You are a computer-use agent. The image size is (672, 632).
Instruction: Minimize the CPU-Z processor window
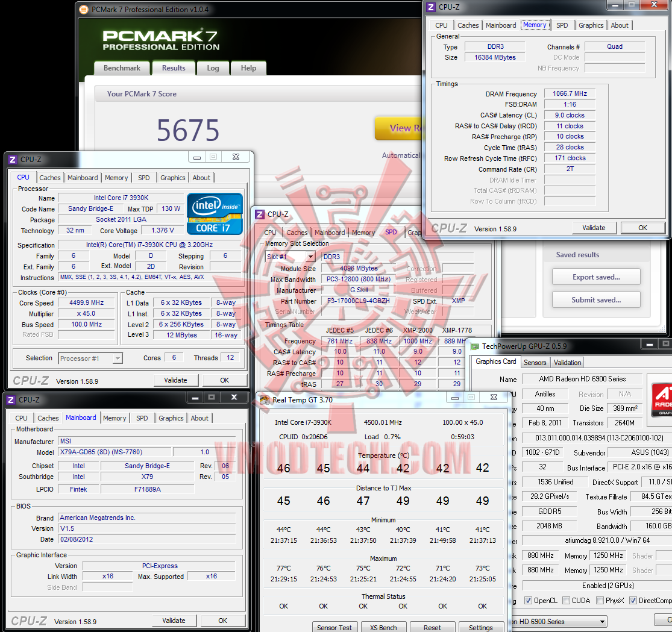point(196,157)
